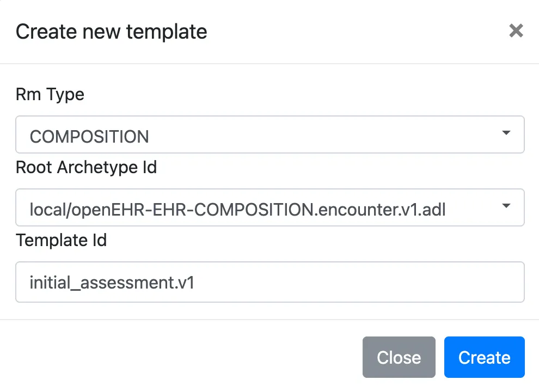Open the archetype list via its dropdown arrow

(506, 207)
